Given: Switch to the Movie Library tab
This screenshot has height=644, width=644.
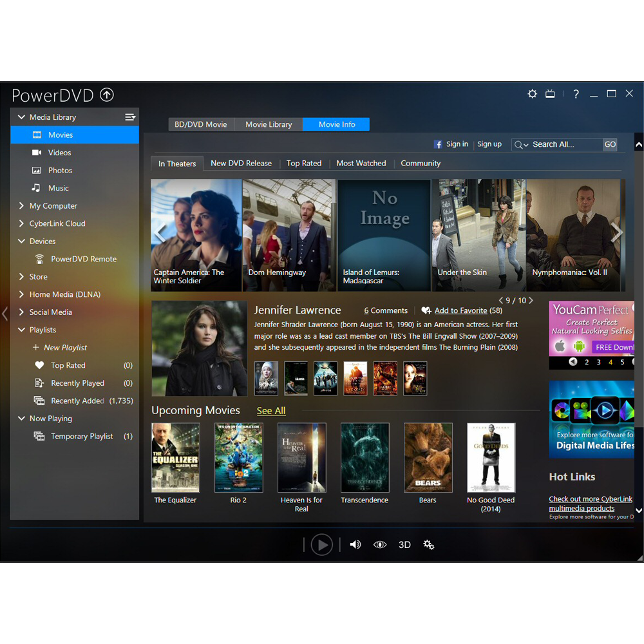Looking at the screenshot, I should (x=269, y=124).
